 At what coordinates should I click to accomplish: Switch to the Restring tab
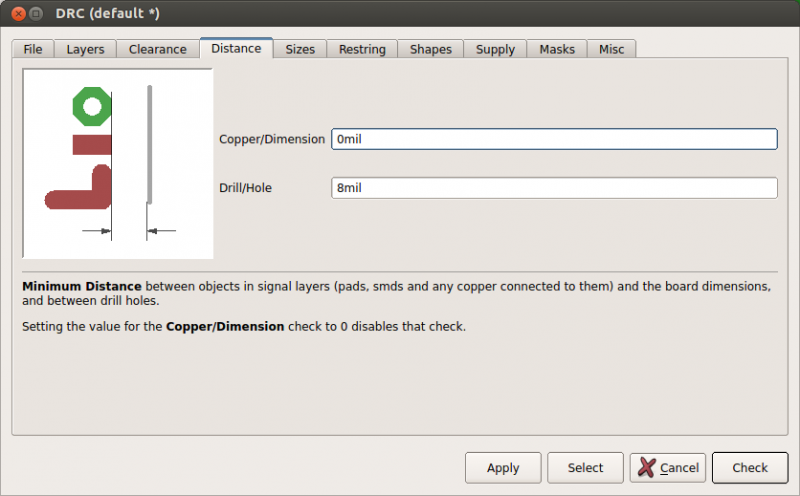coord(362,49)
